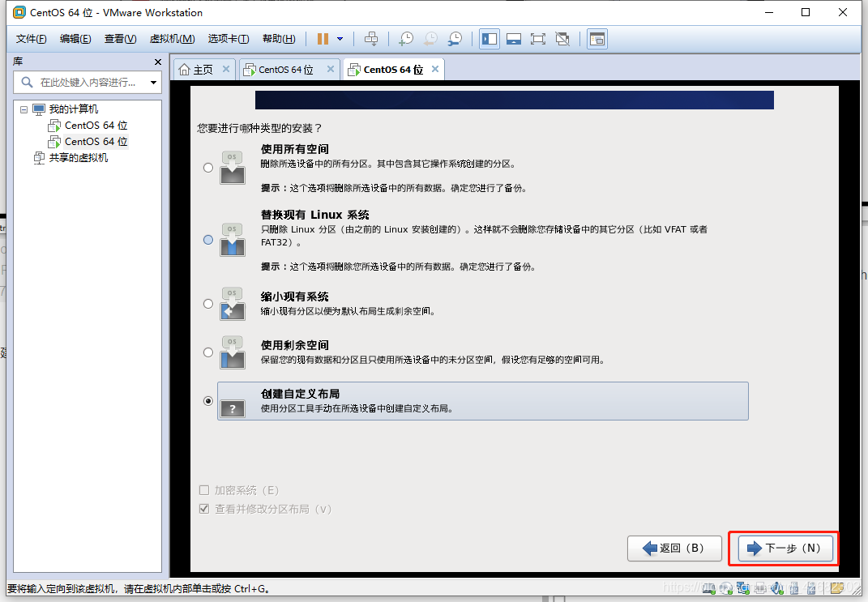Click the 创建自定义布局 option heading
Image resolution: width=868 pixels, height=602 pixels.
[300, 394]
